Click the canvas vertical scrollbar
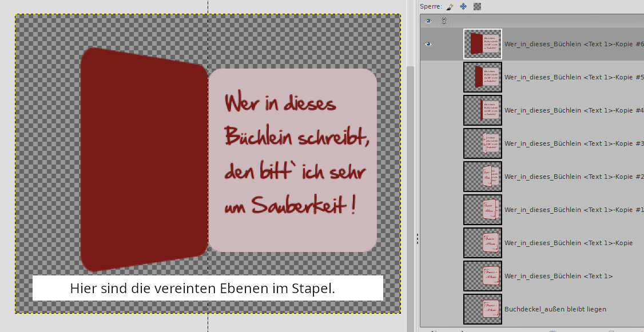Viewport: 644px width, 332px height. point(410,171)
